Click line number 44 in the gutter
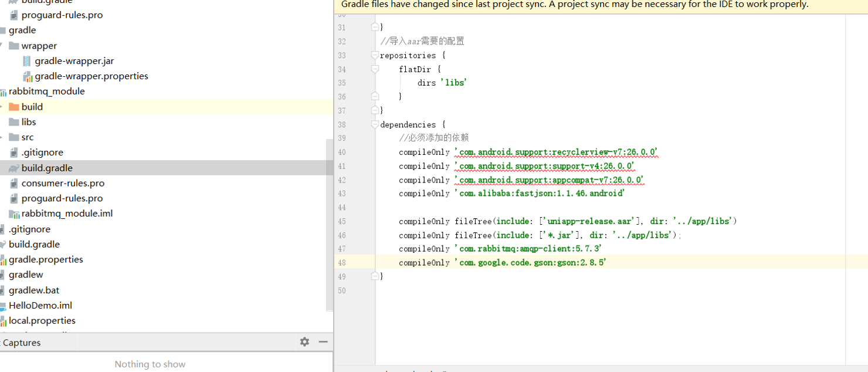Screen dimensions: 868x372 pos(342,208)
